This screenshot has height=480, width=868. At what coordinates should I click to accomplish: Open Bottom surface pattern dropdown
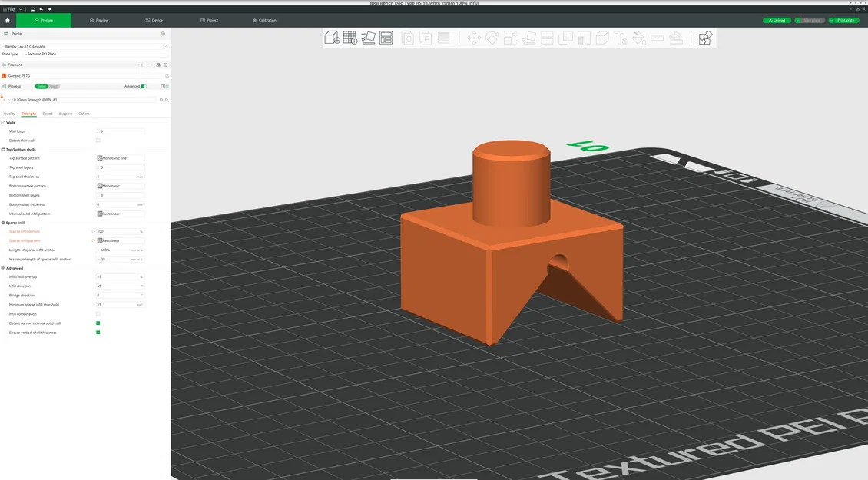tap(121, 186)
